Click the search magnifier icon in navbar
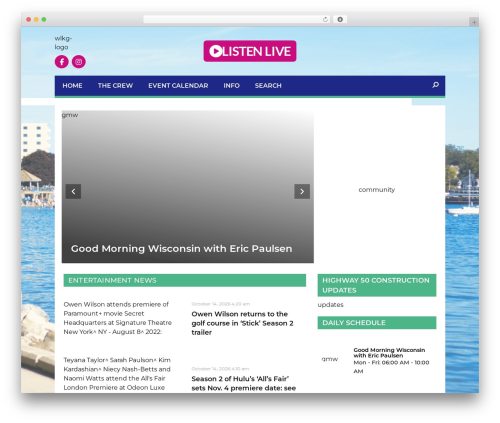This screenshot has width=500, height=423. (435, 85)
